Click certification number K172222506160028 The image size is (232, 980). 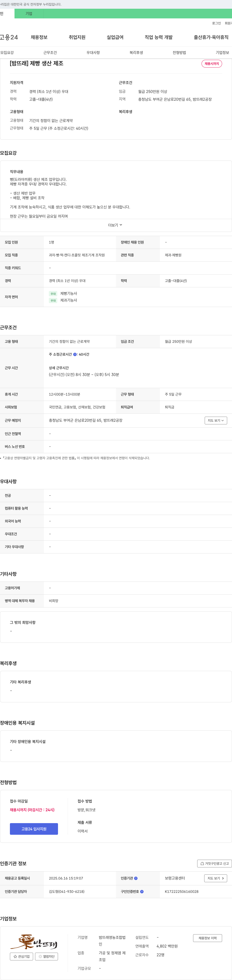click(x=181, y=891)
